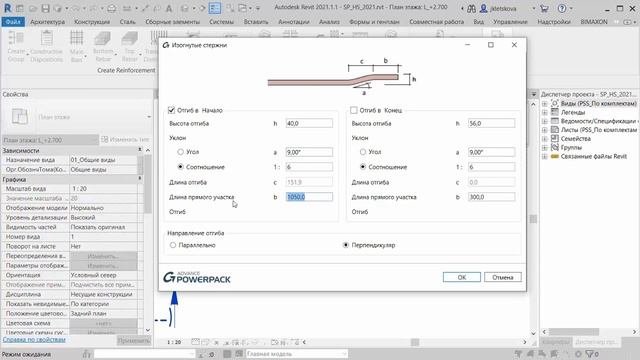Switch to the Сталь ribbon tab
Image resolution: width=640 pixels, height=360 pixels.
pos(128,22)
